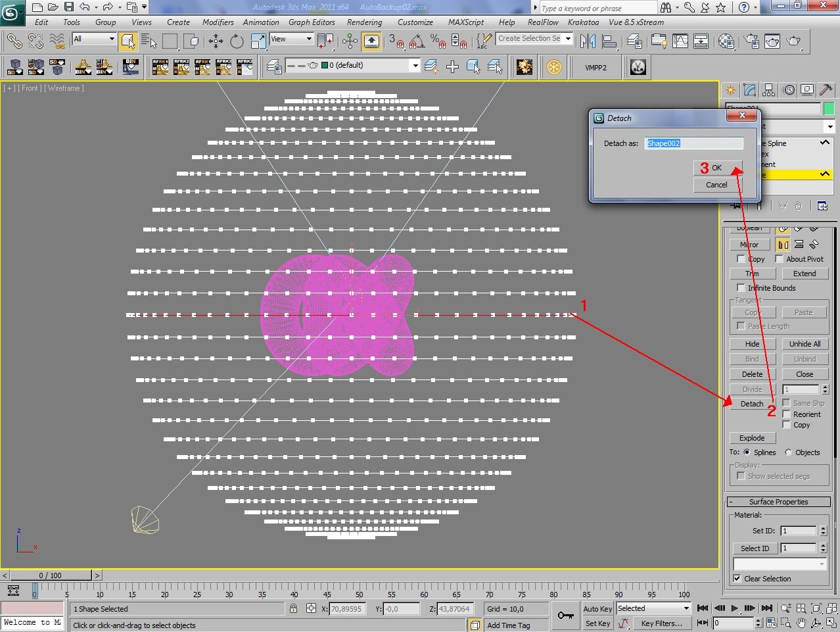Click the Rendered Frame Window icon
The height and width of the screenshot is (632, 840).
pyautogui.click(x=772, y=41)
